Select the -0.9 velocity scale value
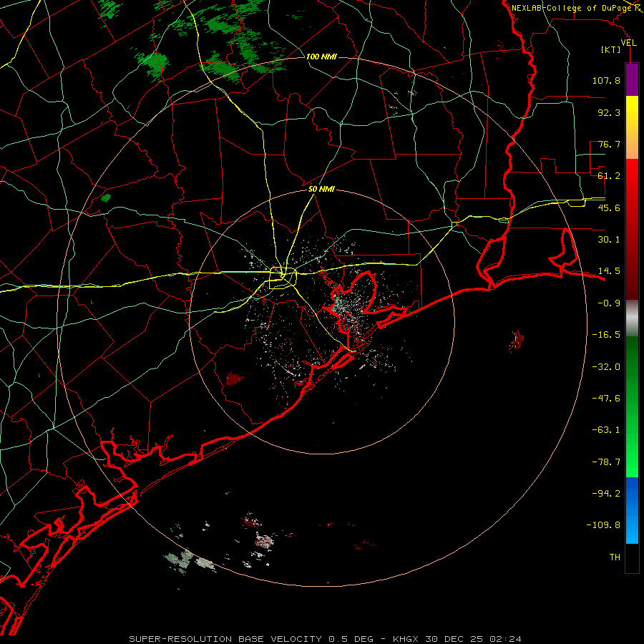This screenshot has height=644, width=644. (x=609, y=303)
